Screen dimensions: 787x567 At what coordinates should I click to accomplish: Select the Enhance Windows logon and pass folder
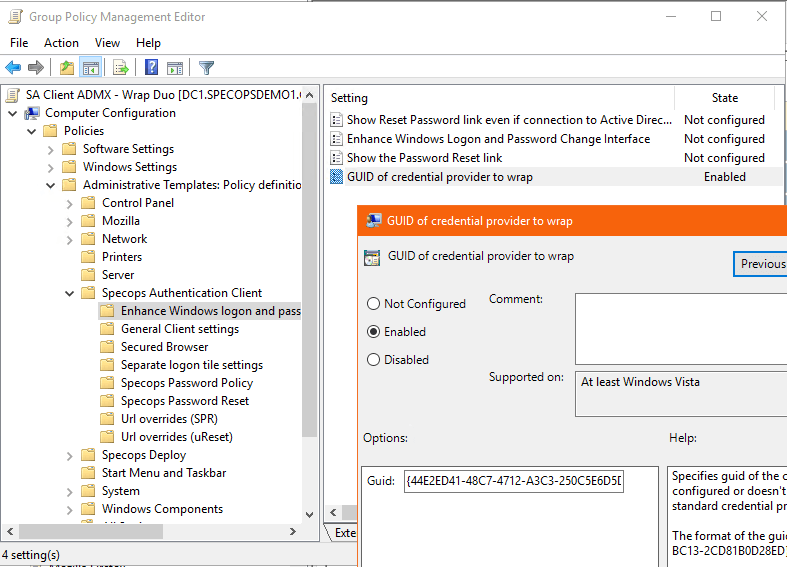(211, 311)
